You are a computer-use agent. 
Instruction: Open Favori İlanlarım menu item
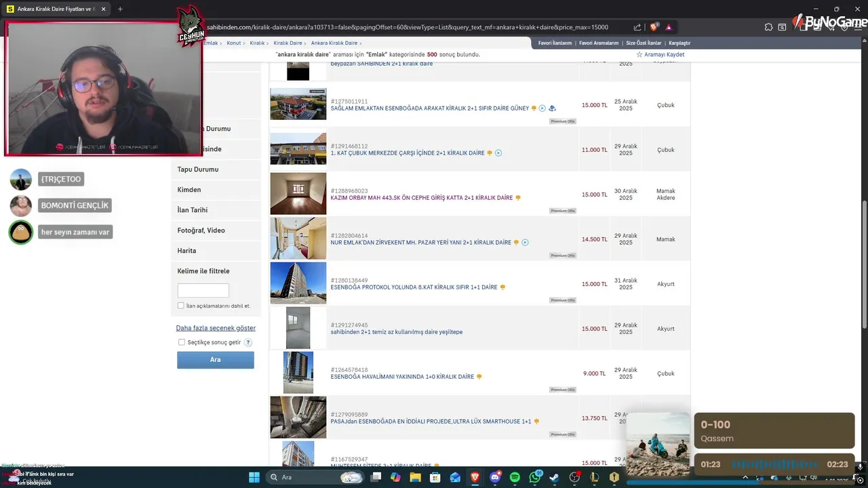click(x=555, y=43)
